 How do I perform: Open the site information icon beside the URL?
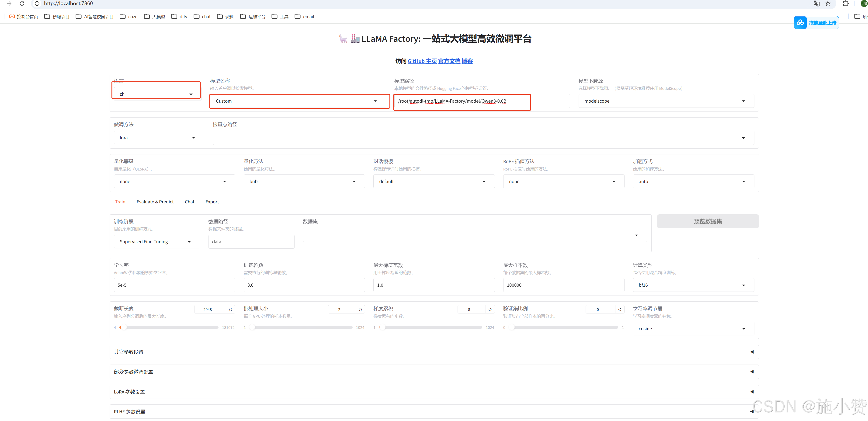point(37,3)
